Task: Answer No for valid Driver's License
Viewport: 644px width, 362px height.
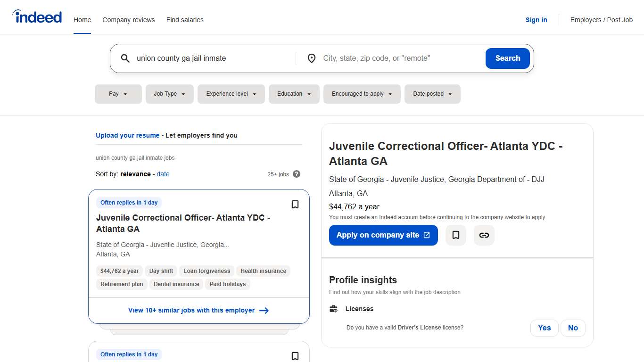Action: click(573, 328)
